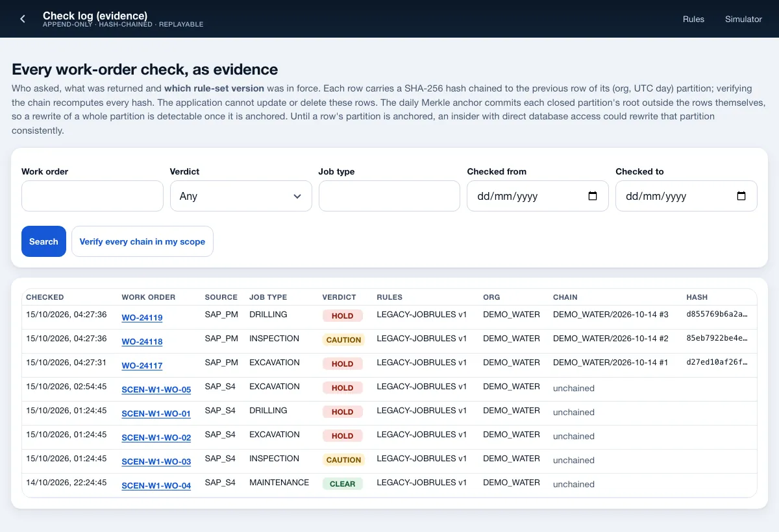The height and width of the screenshot is (532, 779).
Task: Click the CLEAR verdict badge
Action: [x=342, y=484]
